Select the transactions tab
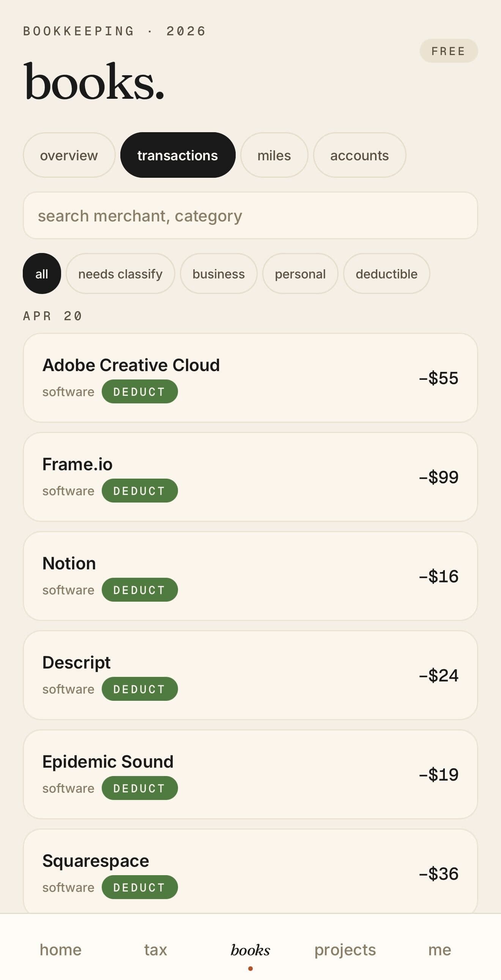 (178, 155)
